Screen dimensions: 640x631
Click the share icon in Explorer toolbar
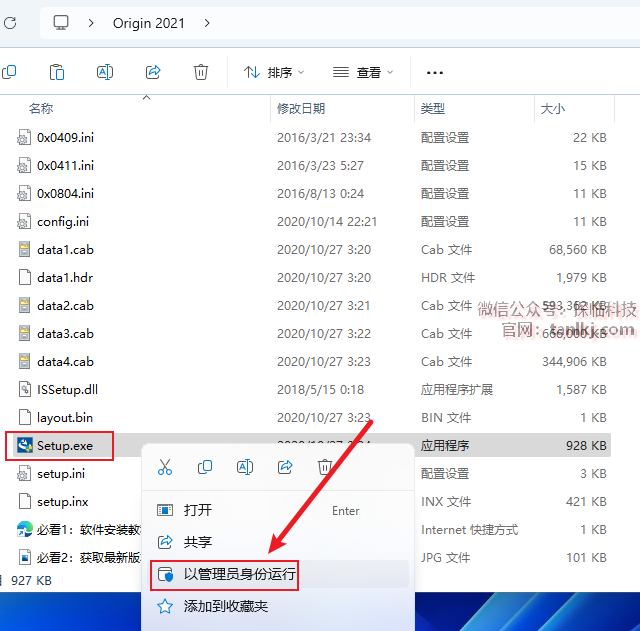153,72
